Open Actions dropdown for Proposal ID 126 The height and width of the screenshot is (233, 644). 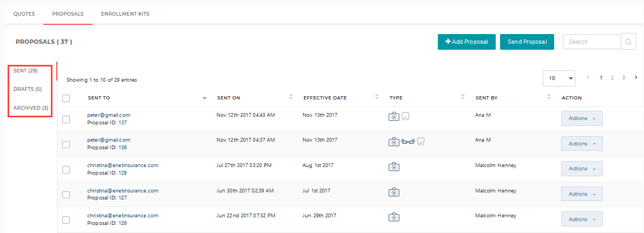coord(582,219)
